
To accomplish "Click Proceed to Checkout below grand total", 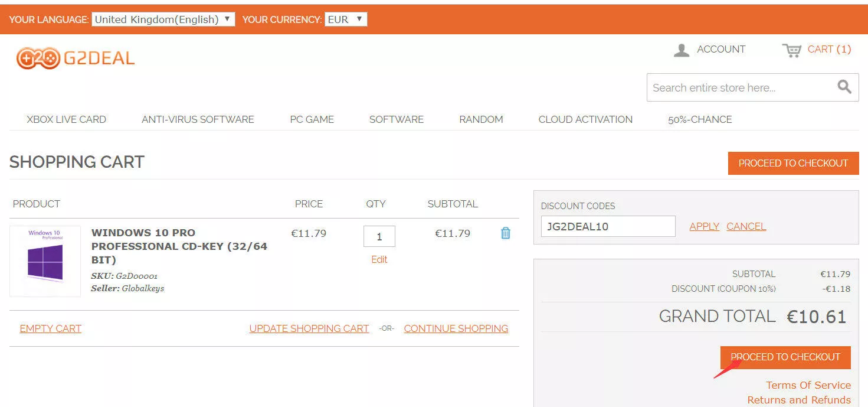I will (x=785, y=357).
